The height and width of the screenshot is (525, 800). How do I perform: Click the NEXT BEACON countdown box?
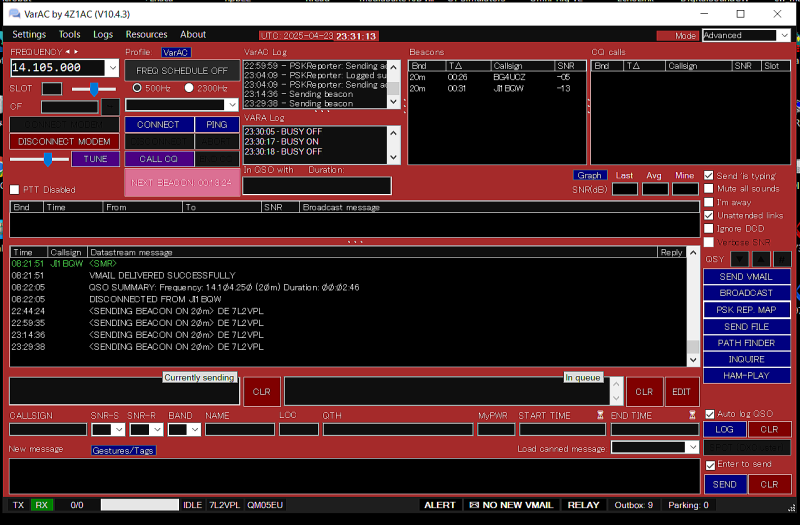(182, 182)
